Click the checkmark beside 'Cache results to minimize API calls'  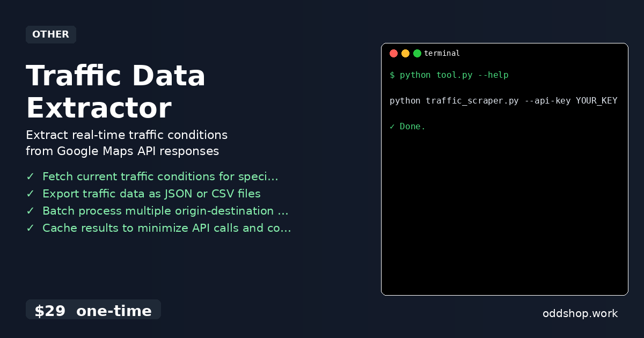(x=31, y=228)
